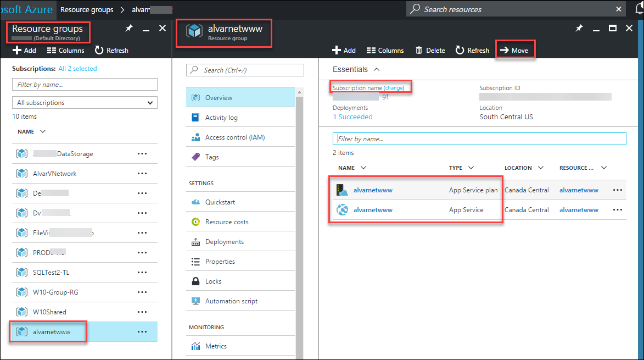Open Columns in the Resource groups panel
The height and width of the screenshot is (360, 644).
coord(66,50)
